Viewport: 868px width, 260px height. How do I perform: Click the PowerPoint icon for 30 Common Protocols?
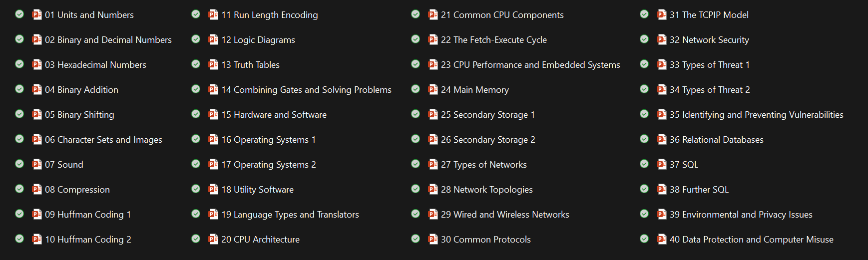tap(433, 239)
